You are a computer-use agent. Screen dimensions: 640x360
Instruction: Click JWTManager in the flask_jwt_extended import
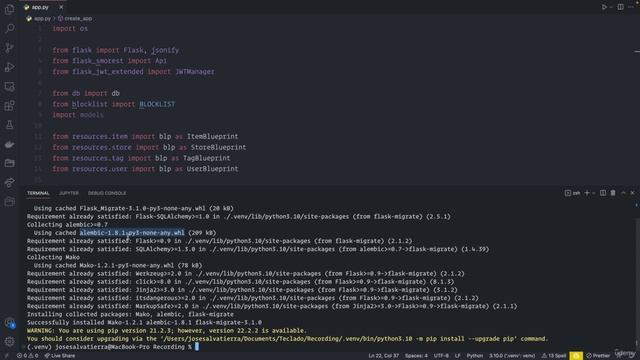pyautogui.click(x=195, y=72)
